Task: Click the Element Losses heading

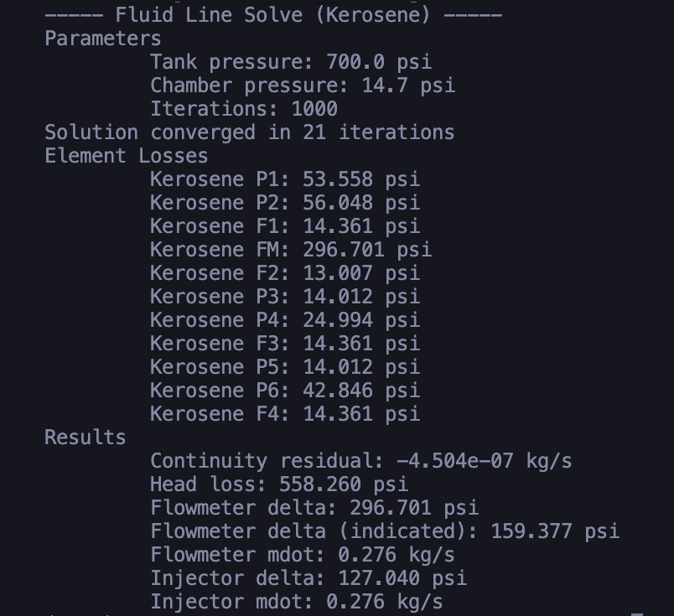Action: [126, 156]
